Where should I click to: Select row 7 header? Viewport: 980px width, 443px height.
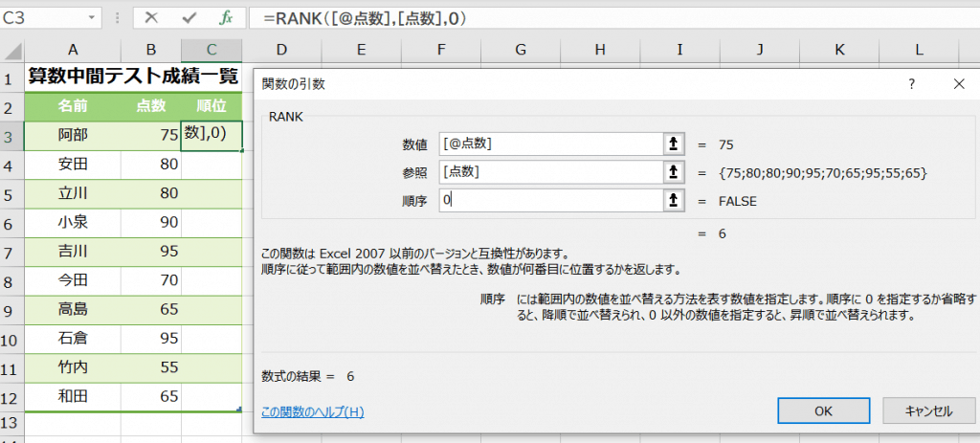pos(12,253)
